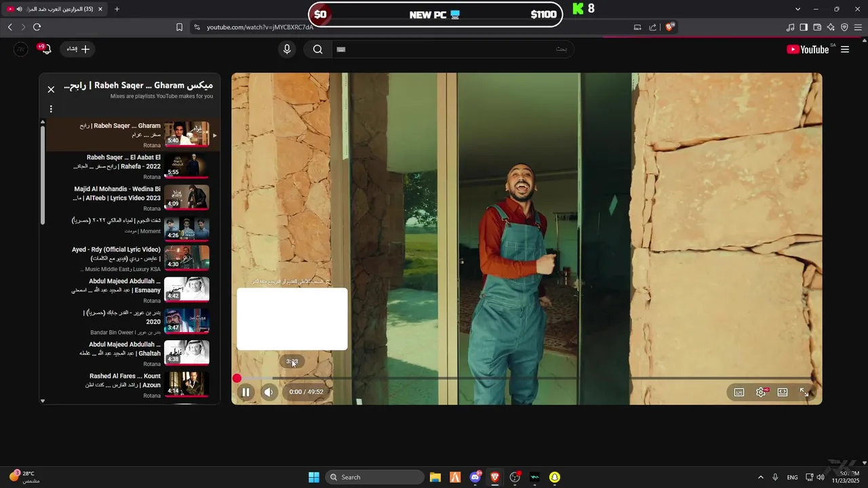Pause the video with the pause button
The width and height of the screenshot is (868, 488).
tap(246, 392)
